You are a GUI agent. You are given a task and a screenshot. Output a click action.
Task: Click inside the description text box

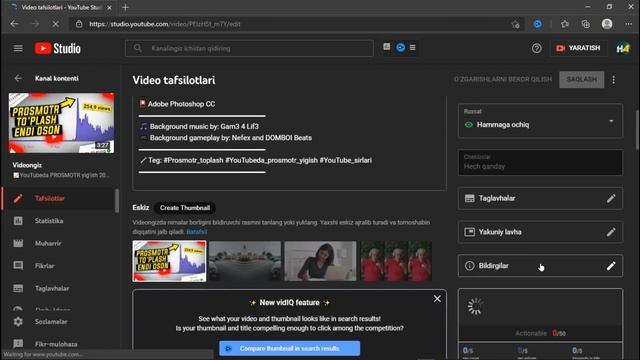pos(289,144)
